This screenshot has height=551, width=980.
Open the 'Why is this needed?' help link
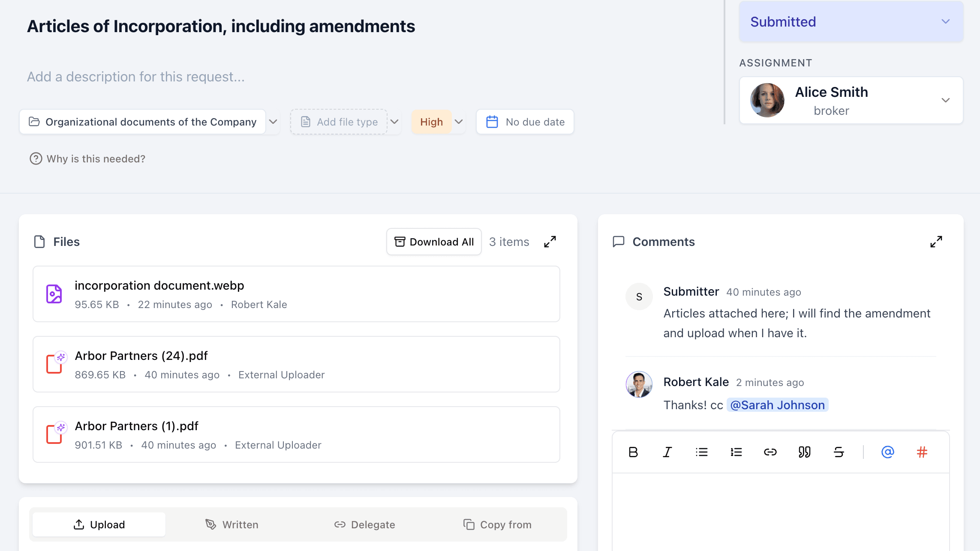coord(87,159)
